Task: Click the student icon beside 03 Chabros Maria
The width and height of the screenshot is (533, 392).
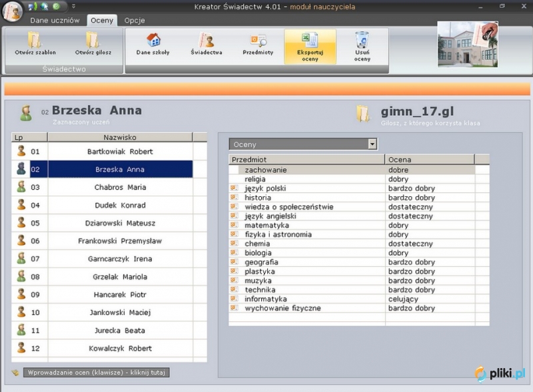Action: point(21,186)
